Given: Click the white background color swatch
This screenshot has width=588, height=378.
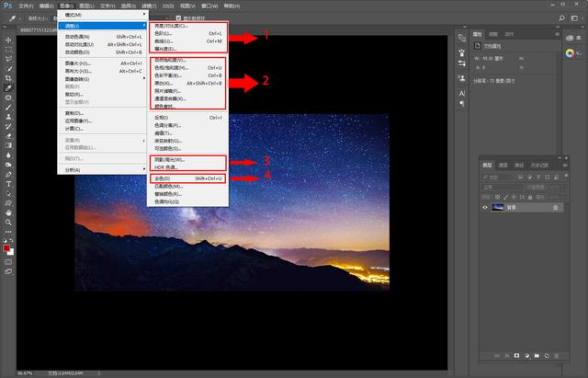Looking at the screenshot, I should click(x=11, y=252).
